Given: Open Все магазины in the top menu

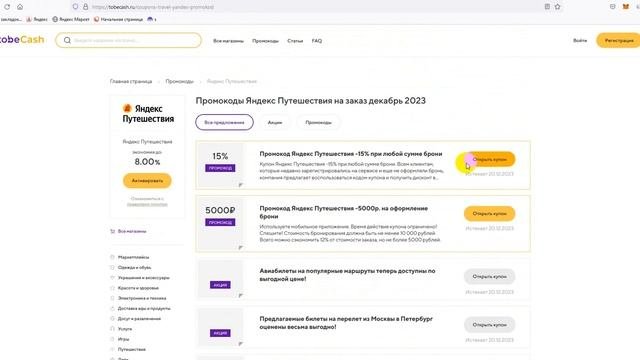Looking at the screenshot, I should click(228, 41).
